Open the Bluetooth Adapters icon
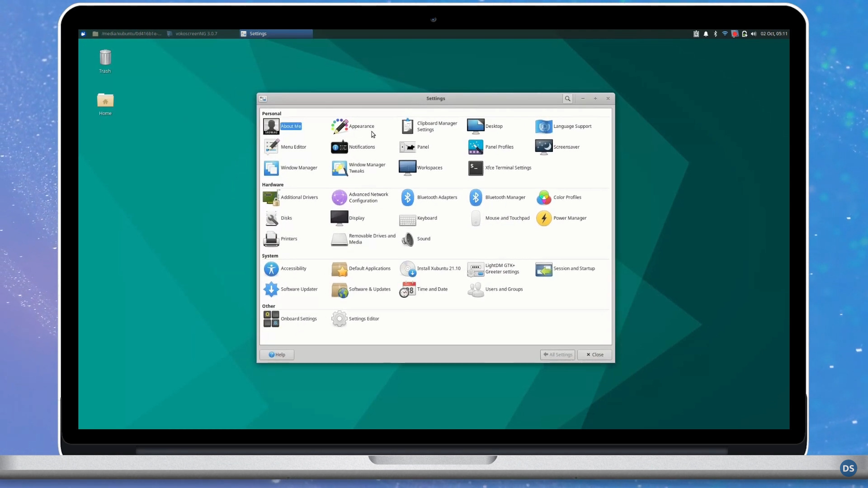Image resolution: width=868 pixels, height=488 pixels. 408,197
